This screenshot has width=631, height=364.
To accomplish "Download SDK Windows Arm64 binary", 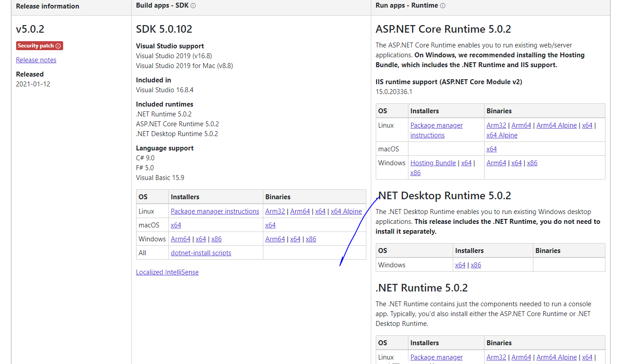I will coord(275,239).
